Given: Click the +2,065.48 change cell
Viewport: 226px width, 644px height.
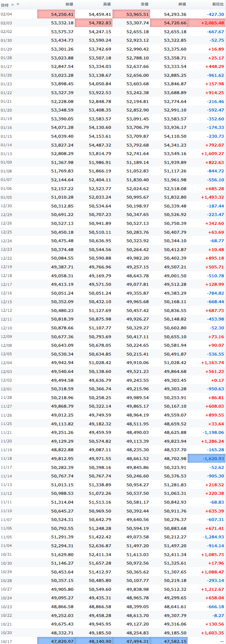Looking at the screenshot, I should coord(206,23).
